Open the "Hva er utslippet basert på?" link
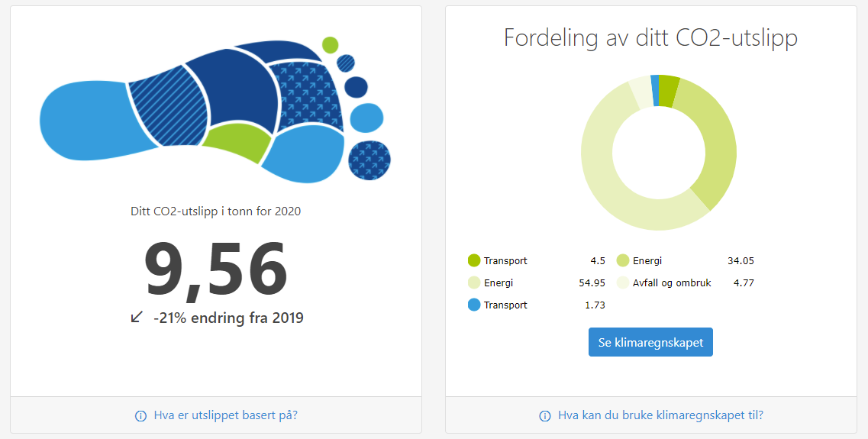This screenshot has height=439, width=868. tap(225, 415)
